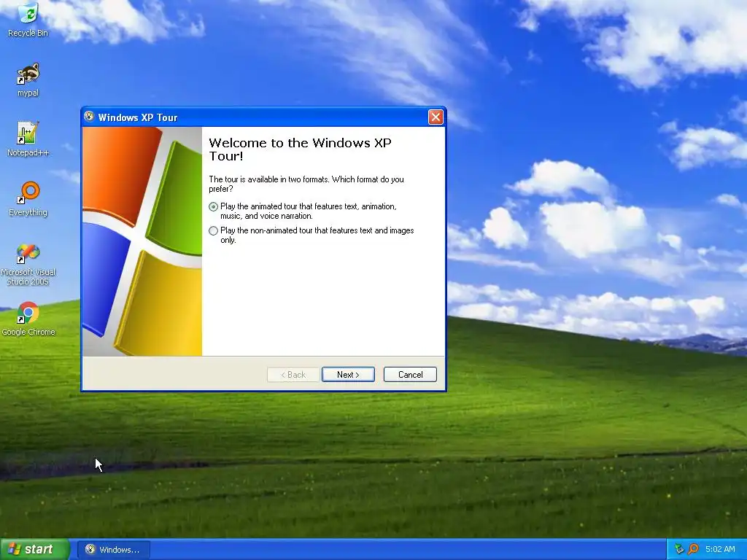Select the mypal browser desktop shortcut
747x560 pixels.
tap(28, 79)
